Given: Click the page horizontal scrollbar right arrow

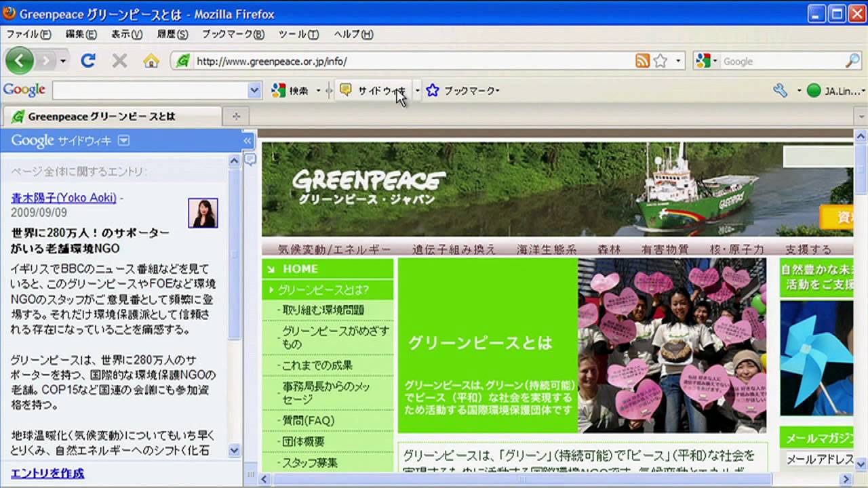Looking at the screenshot, I should pos(846,479).
